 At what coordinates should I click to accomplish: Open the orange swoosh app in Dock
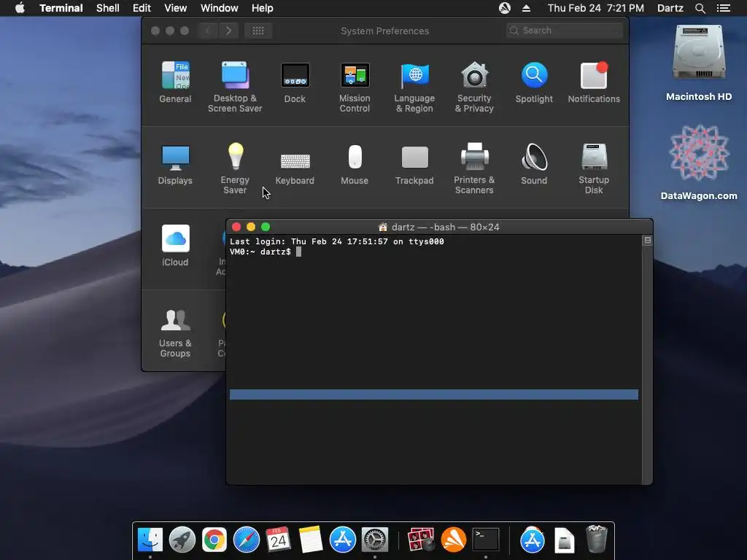pos(453,540)
